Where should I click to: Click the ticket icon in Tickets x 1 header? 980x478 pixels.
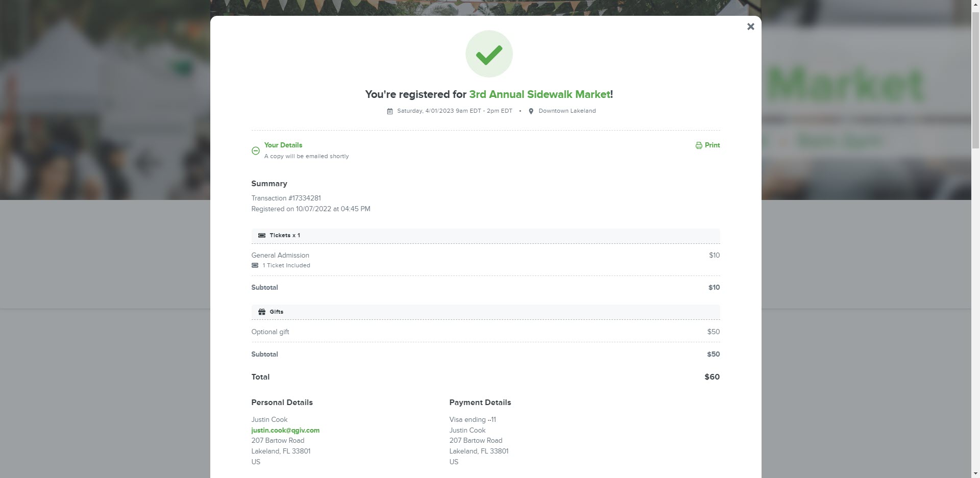tap(262, 236)
